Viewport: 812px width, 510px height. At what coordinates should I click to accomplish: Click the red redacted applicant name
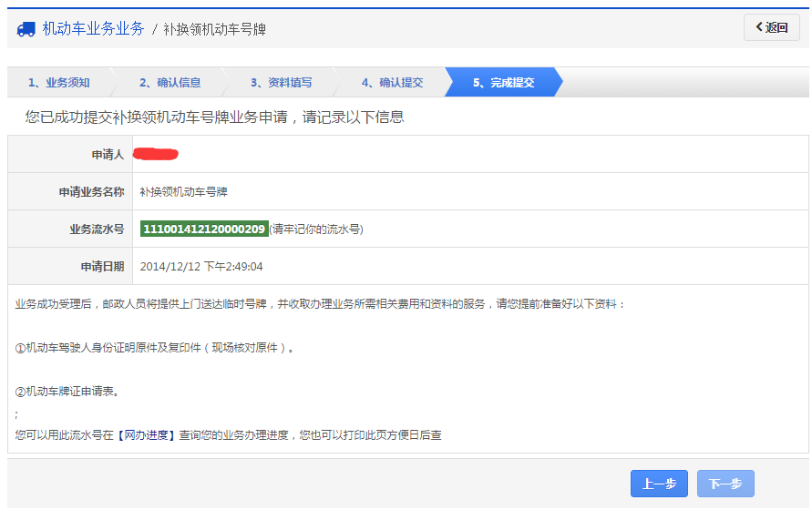coord(156,154)
